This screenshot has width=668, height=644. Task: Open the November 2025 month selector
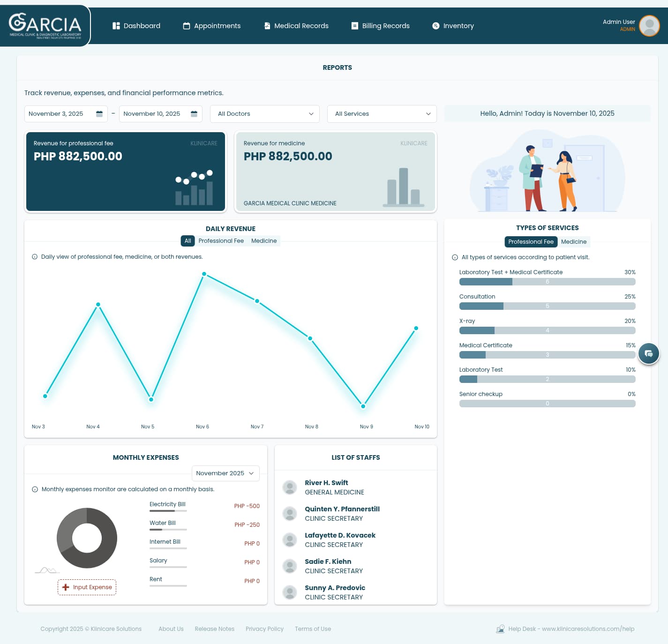(x=225, y=473)
